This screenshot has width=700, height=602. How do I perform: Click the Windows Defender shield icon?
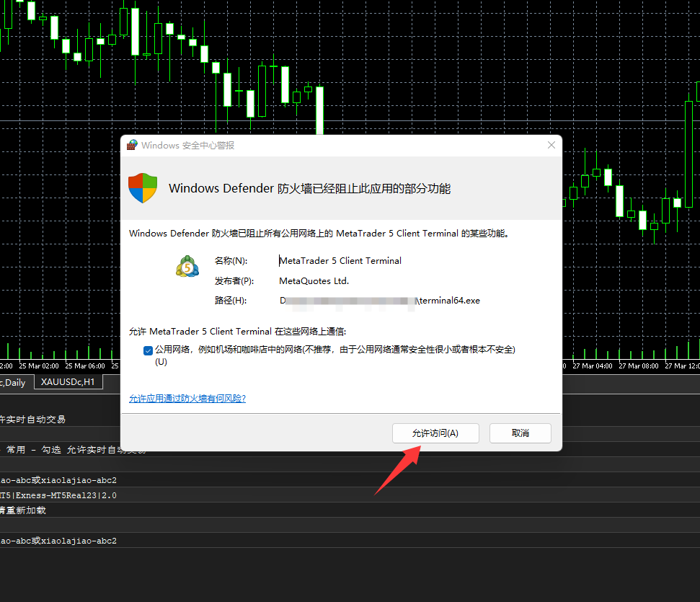coord(143,188)
